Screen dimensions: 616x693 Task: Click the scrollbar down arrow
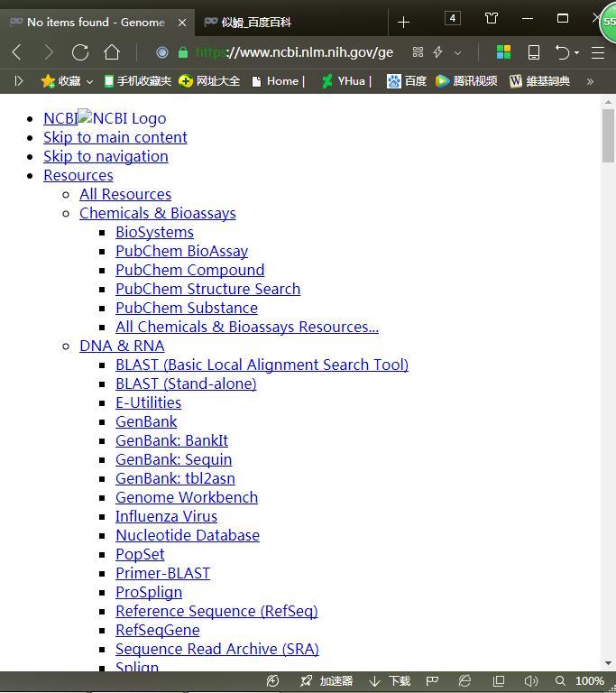click(x=608, y=663)
